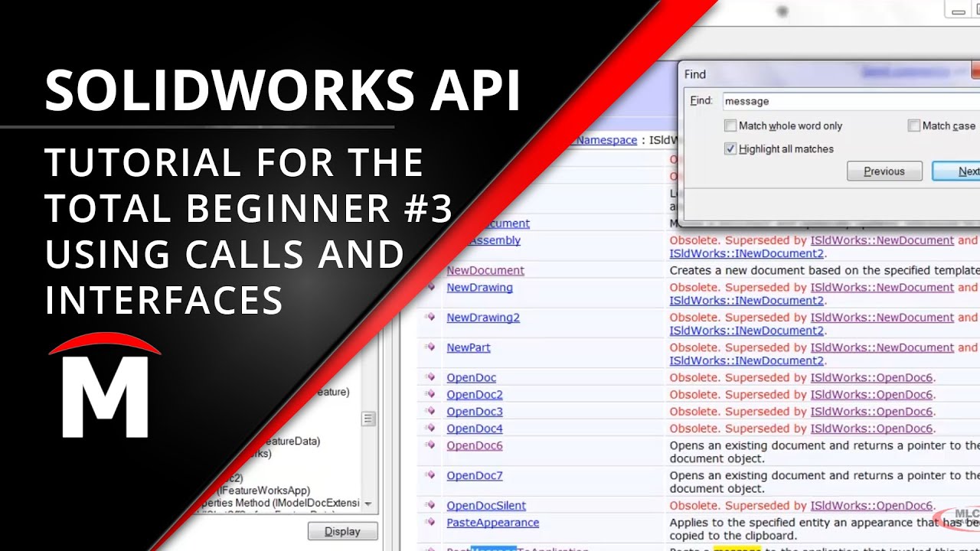Click the method icon beside OpenDoc4

click(430, 429)
